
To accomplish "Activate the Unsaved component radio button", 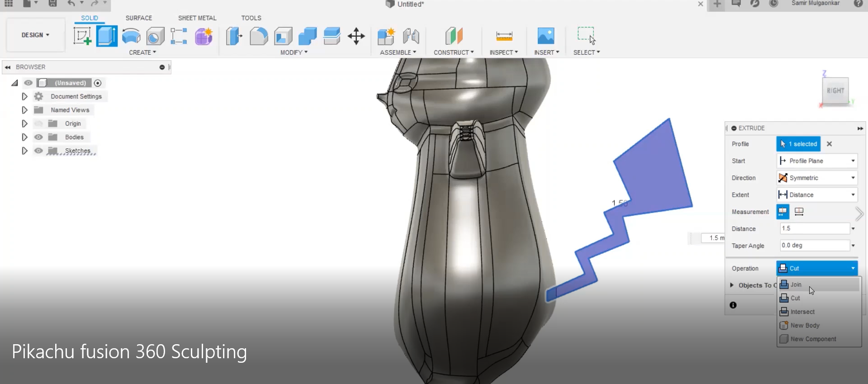I will [x=98, y=83].
